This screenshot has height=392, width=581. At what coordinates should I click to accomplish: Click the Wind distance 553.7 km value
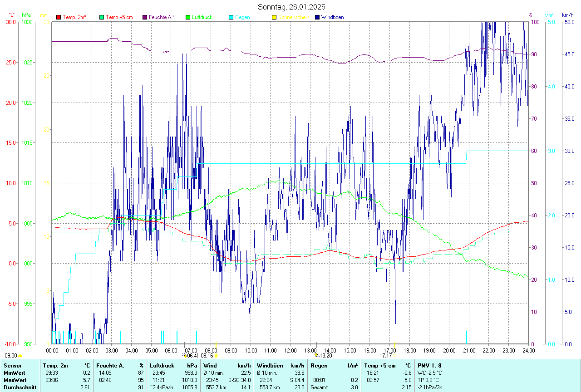215,387
